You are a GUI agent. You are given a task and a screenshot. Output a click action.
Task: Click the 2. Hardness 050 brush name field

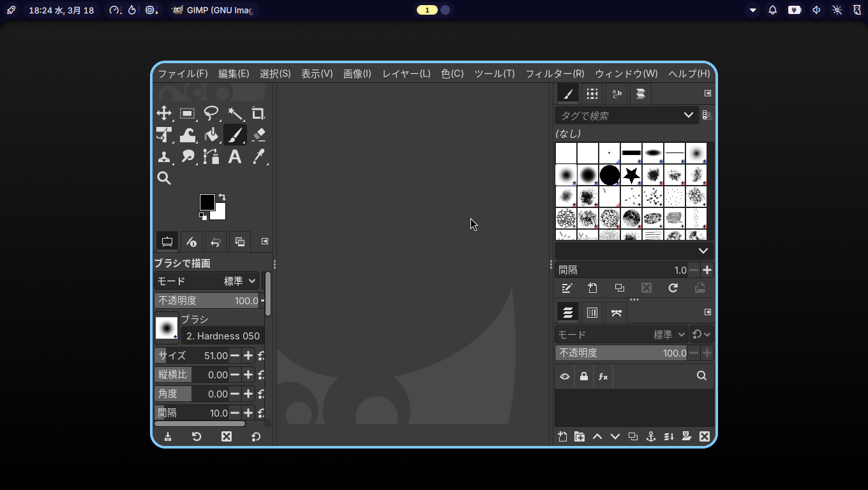pos(223,336)
